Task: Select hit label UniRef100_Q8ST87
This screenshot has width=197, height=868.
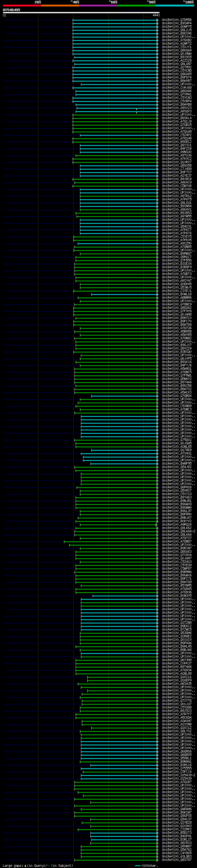Action: pos(177,860)
